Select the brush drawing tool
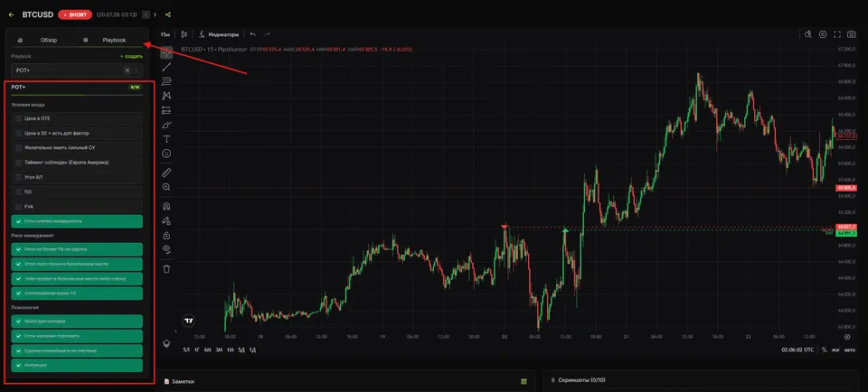This screenshot has width=868, height=392. click(166, 125)
